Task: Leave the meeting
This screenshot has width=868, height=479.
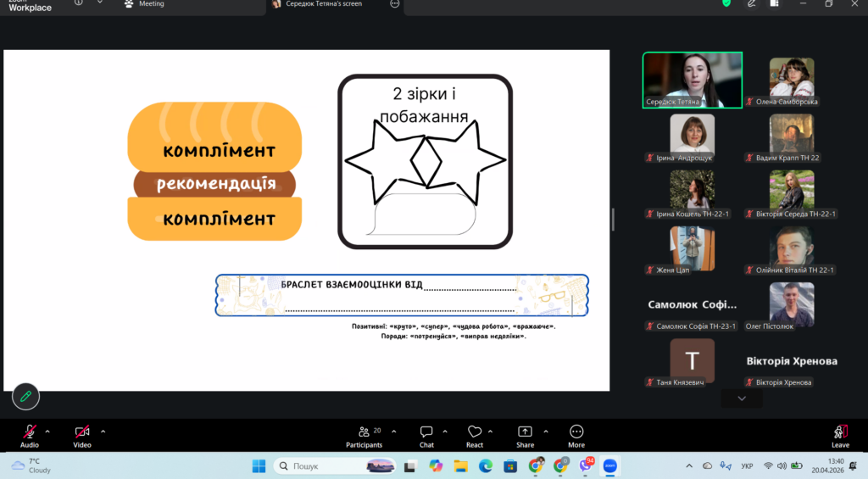Action: point(840,434)
